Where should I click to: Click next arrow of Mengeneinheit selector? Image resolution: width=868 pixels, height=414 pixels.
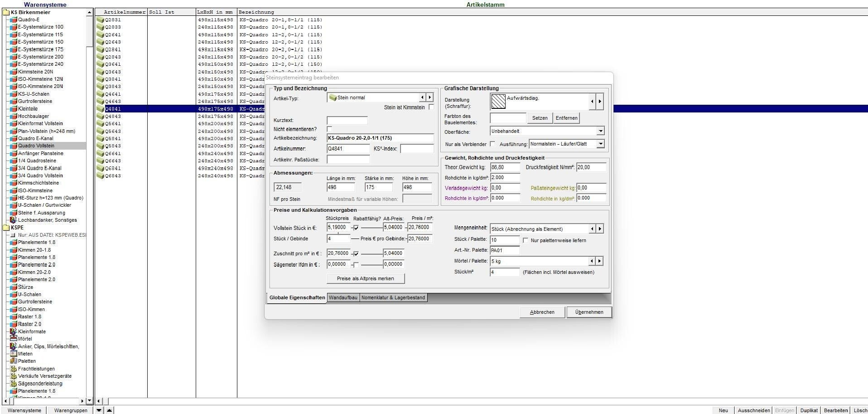pyautogui.click(x=600, y=229)
